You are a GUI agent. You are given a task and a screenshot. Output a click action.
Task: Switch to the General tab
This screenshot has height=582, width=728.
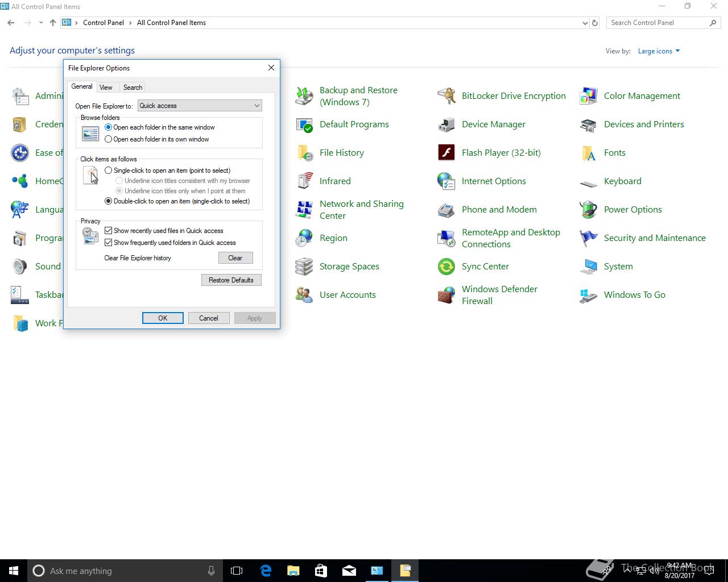click(82, 86)
